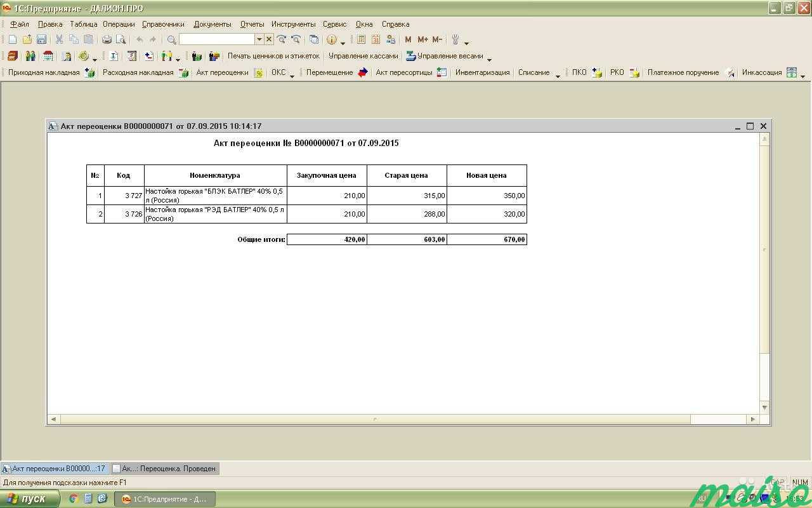Open the Сервис menu

335,24
